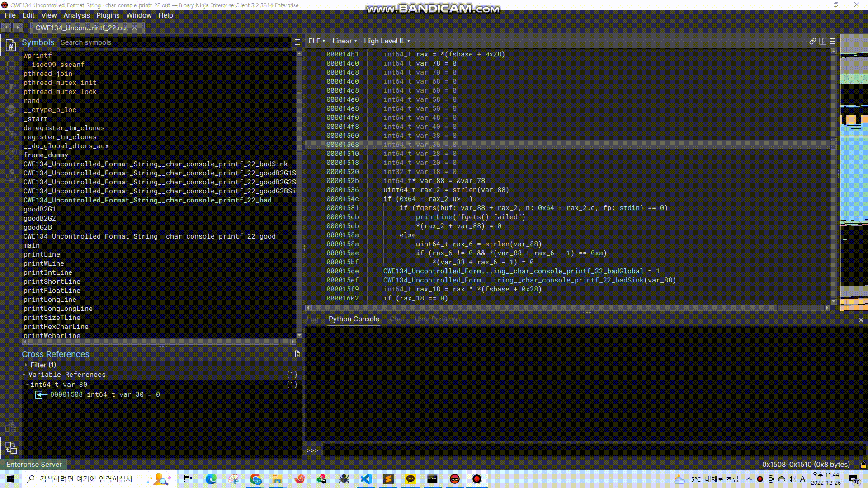Toggle the Enterprise Server status bar item

pos(34,464)
